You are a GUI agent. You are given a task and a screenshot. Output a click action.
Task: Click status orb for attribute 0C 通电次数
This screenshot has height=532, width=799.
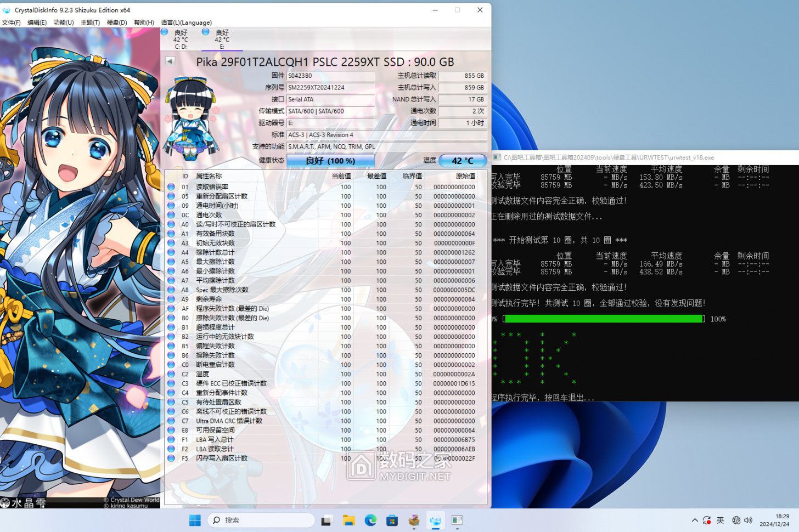[x=171, y=215]
